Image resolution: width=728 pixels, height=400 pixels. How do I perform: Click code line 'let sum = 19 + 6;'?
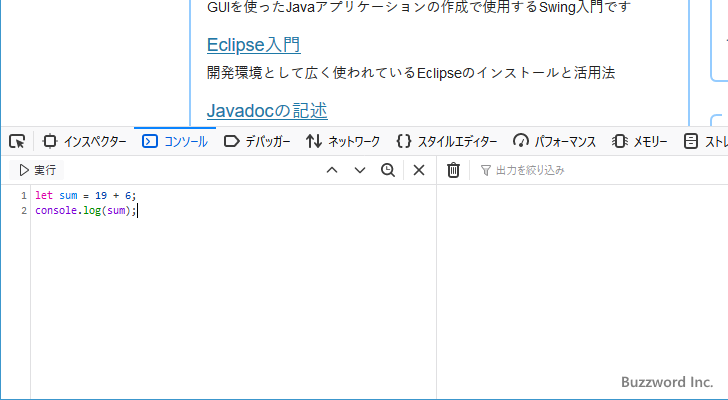point(86,195)
